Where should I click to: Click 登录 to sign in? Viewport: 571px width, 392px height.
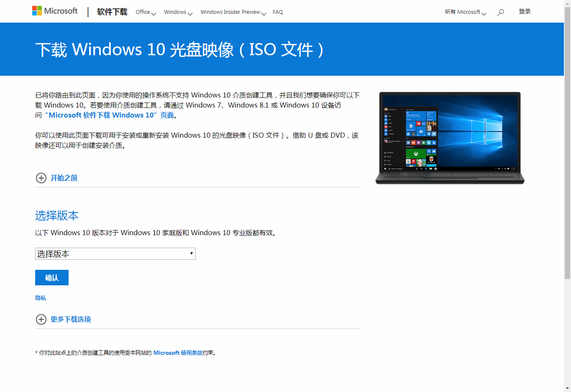525,12
